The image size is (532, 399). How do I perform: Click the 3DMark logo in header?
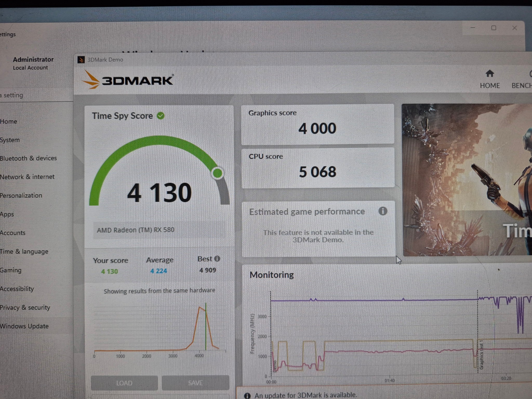(128, 80)
